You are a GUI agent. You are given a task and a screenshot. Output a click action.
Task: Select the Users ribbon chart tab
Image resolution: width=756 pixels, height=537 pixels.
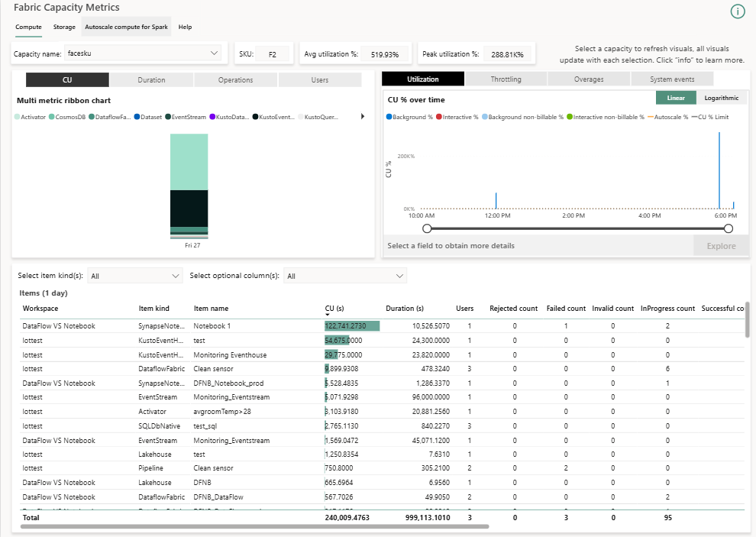[320, 79]
